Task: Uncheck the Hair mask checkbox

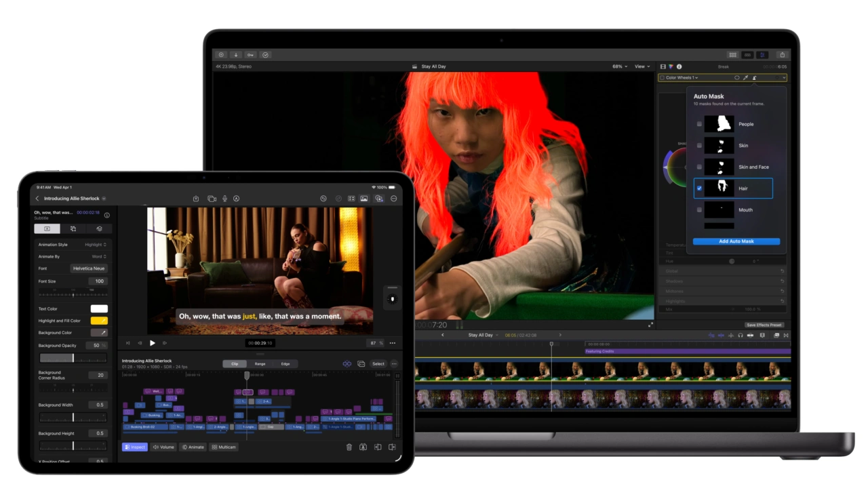Action: click(x=699, y=188)
